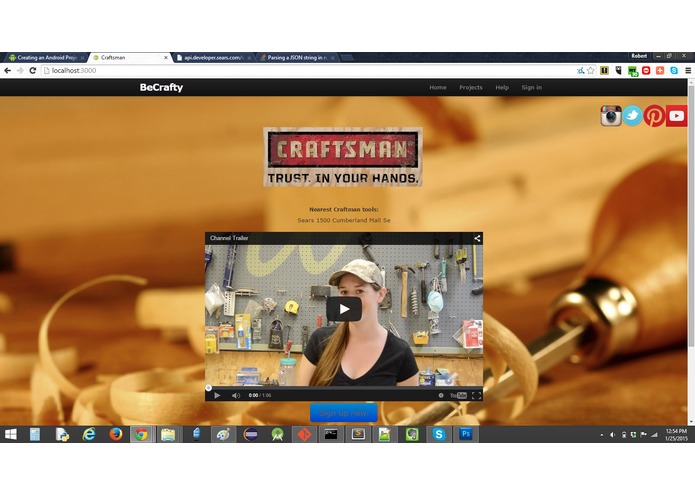Click the Sears 1500 Cumberland Mall address text

pyautogui.click(x=344, y=220)
